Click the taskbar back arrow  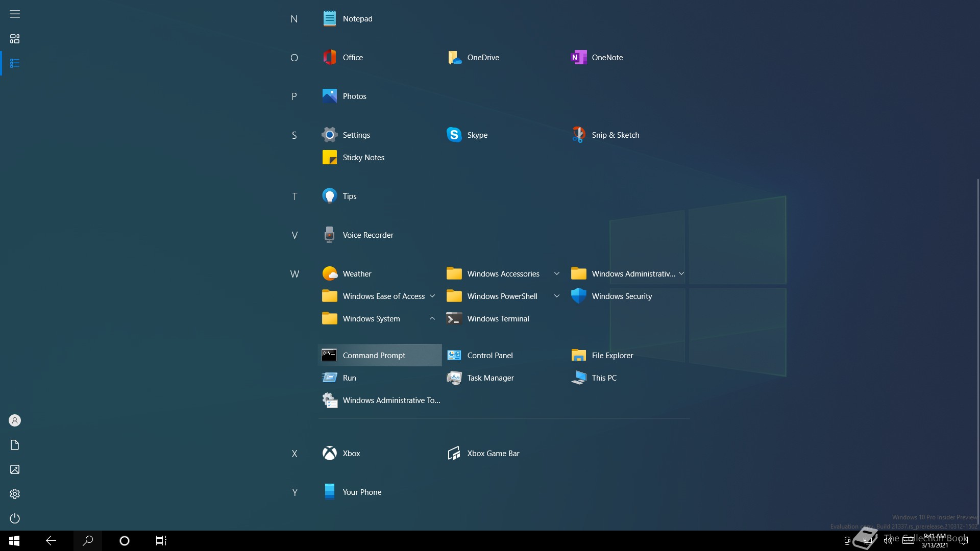[x=51, y=541]
